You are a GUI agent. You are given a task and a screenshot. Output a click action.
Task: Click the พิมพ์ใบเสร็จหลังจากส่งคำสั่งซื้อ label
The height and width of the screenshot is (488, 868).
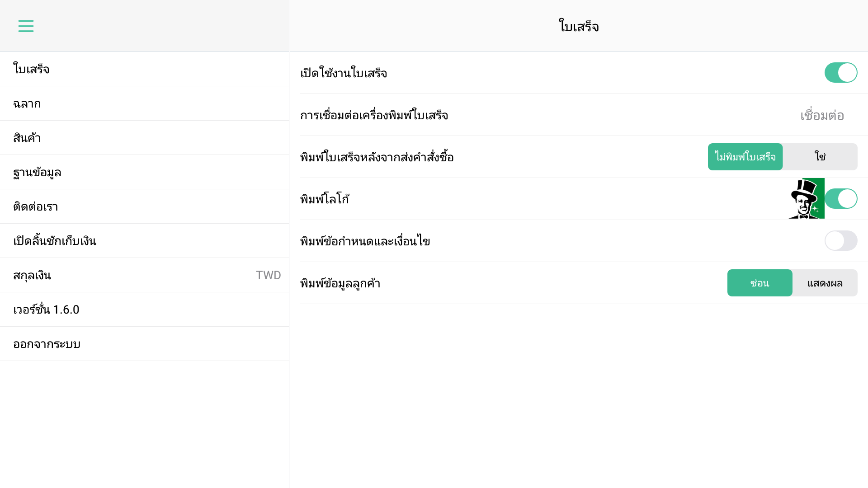pos(377,157)
